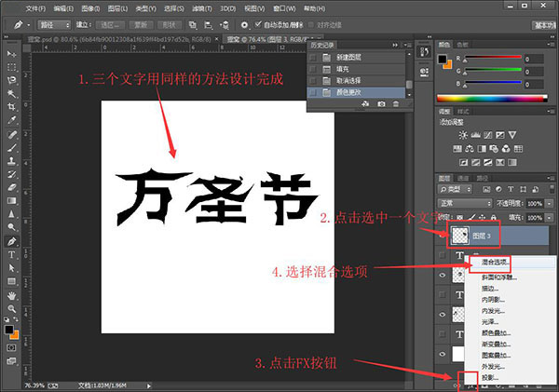Open the History panel flyout menu

click(408, 45)
